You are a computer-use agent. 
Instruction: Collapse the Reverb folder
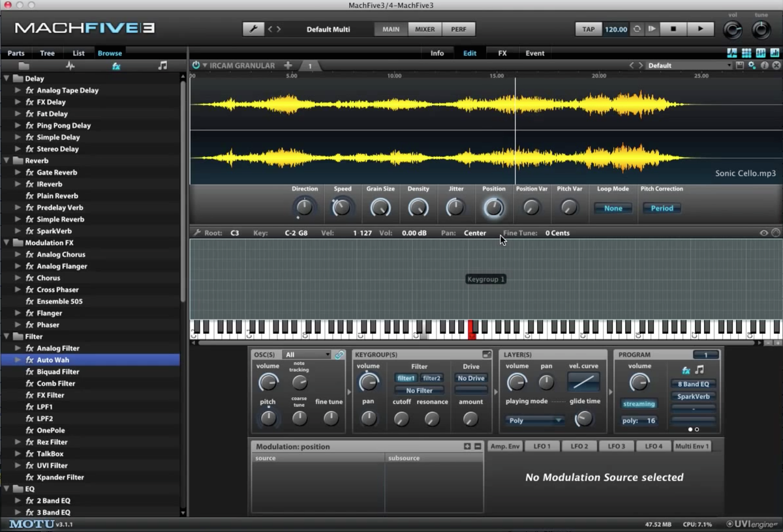[7, 160]
